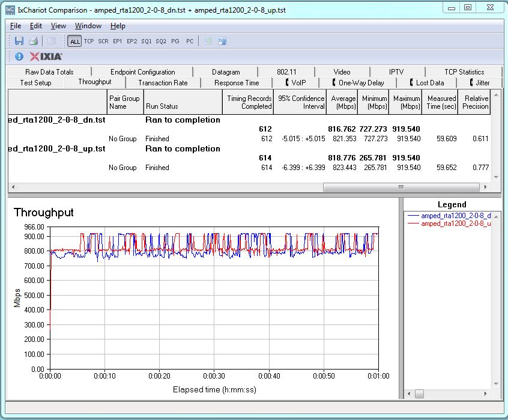Select the TCP filter button
Viewport: 508px width, 420px height.
89,41
